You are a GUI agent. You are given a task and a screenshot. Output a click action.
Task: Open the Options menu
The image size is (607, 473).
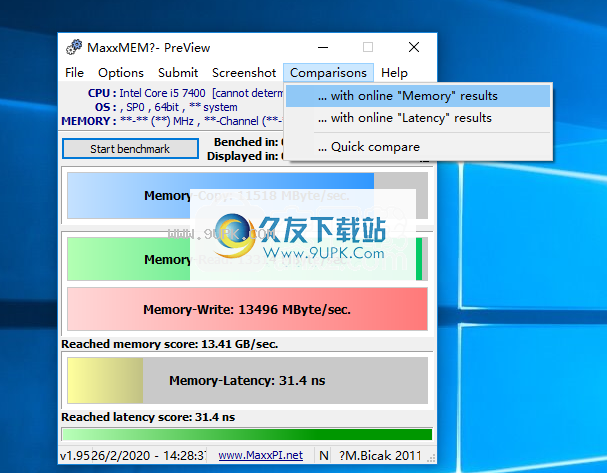click(x=121, y=73)
